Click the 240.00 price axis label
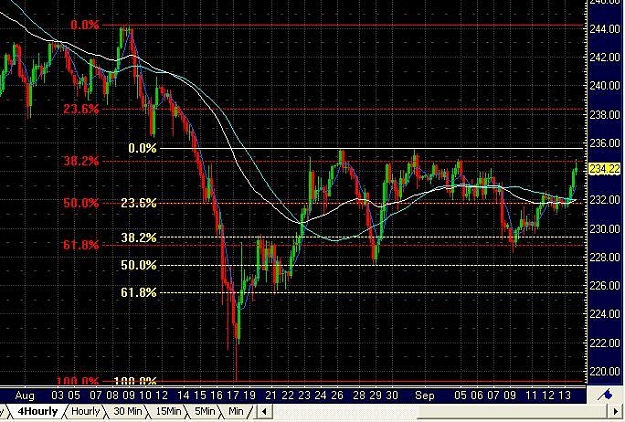 pyautogui.click(x=605, y=86)
